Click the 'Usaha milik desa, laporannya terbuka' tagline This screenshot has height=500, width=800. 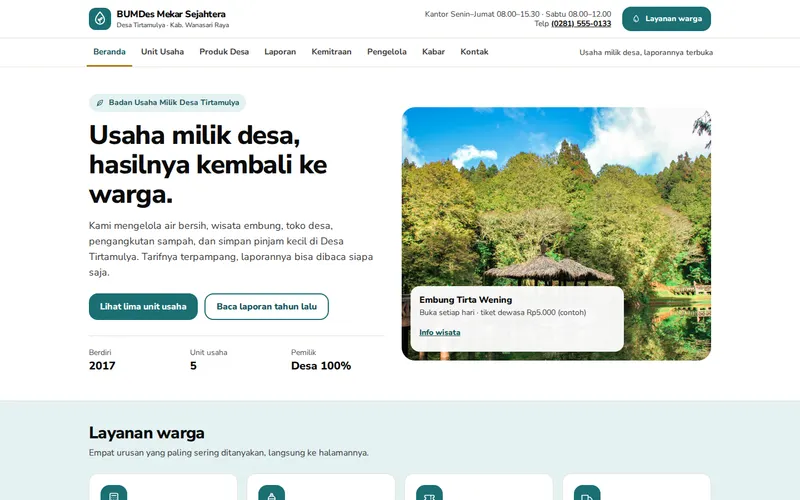tap(646, 52)
